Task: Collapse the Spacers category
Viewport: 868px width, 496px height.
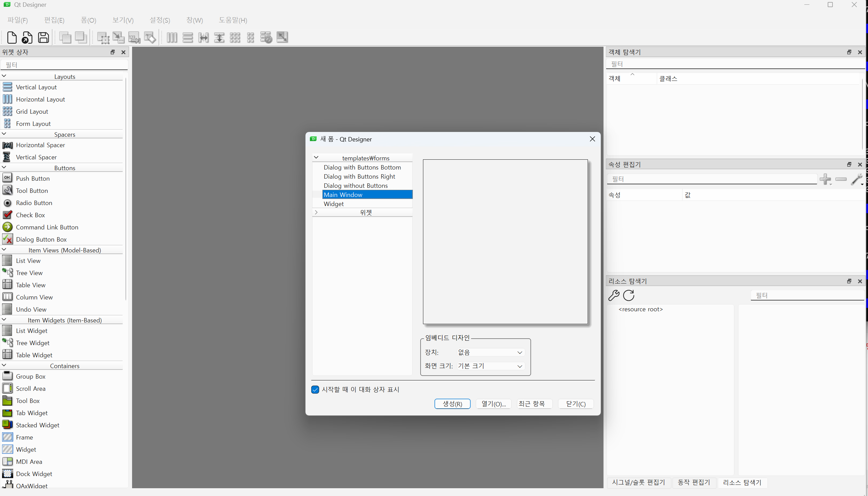Action: click(x=4, y=134)
